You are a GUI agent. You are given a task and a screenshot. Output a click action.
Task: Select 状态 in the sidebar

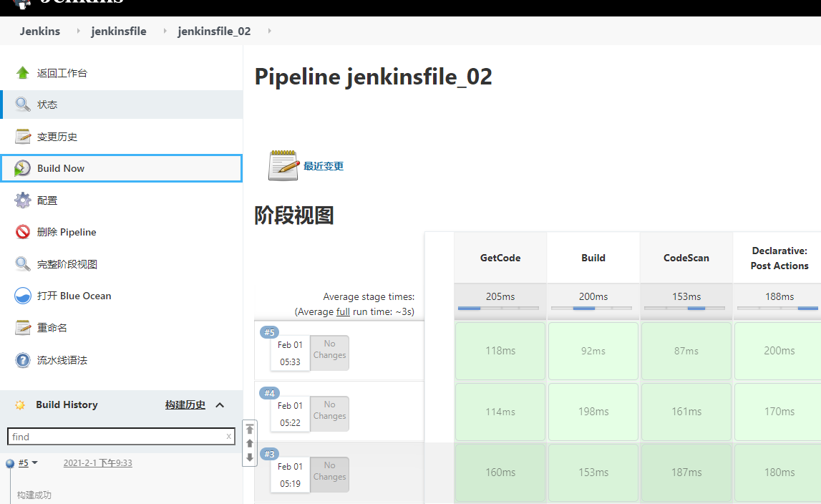[47, 105]
